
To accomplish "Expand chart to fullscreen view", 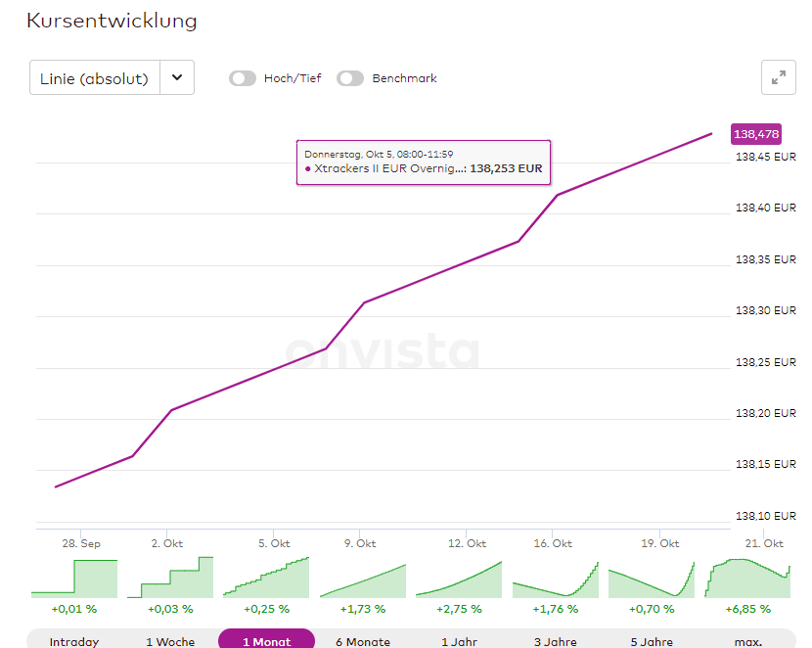I will 779,78.
